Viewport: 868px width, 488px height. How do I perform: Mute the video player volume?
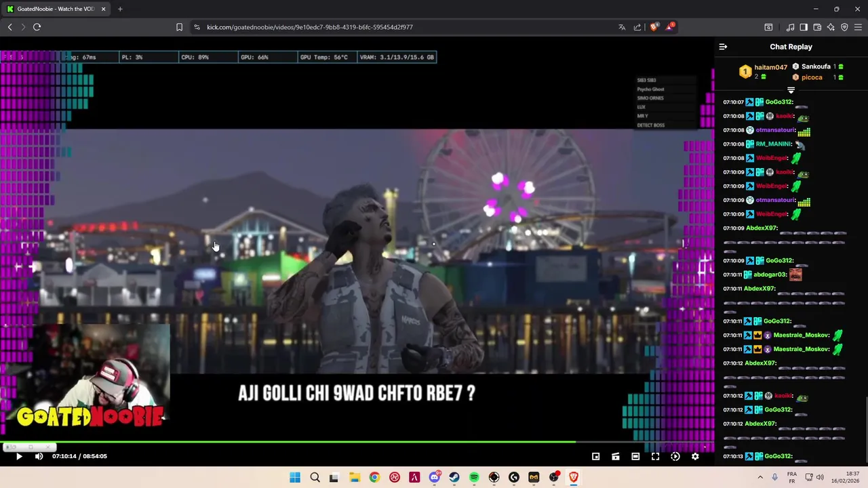39,456
